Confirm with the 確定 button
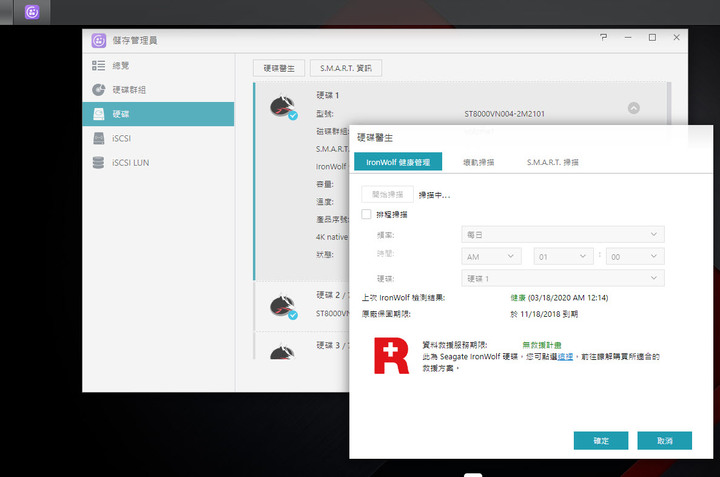This screenshot has height=477, width=720. click(601, 441)
